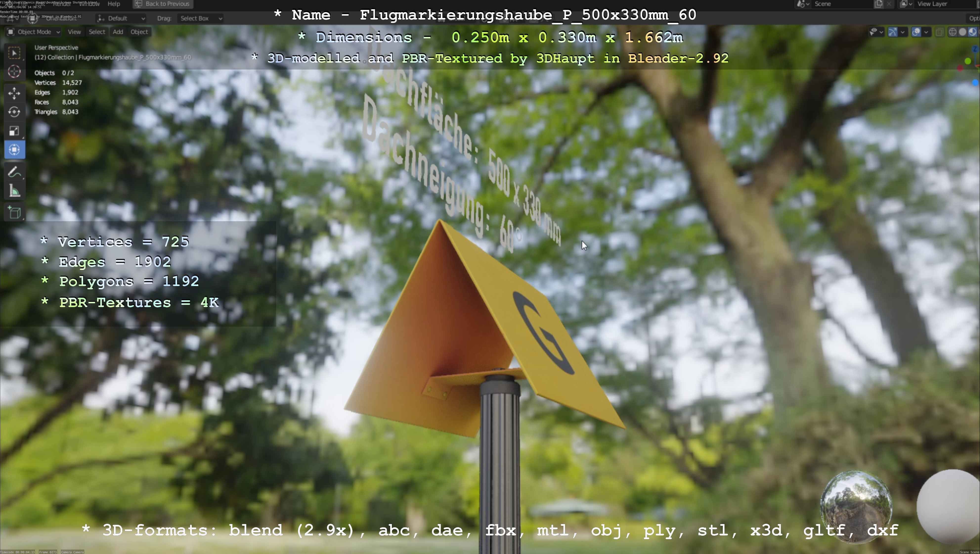Click the Back to Previous button
The image size is (980, 554).
163,4
